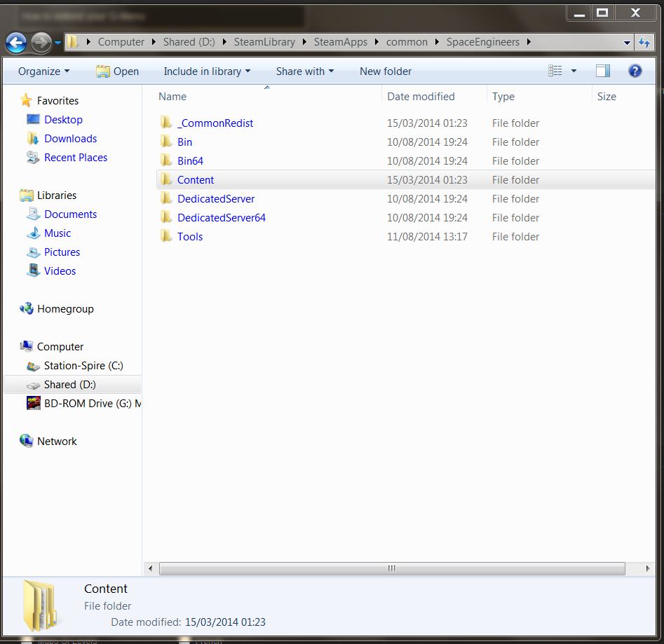This screenshot has height=644, width=664.
Task: Select the DedicatedServer64 folder
Action: 222,217
